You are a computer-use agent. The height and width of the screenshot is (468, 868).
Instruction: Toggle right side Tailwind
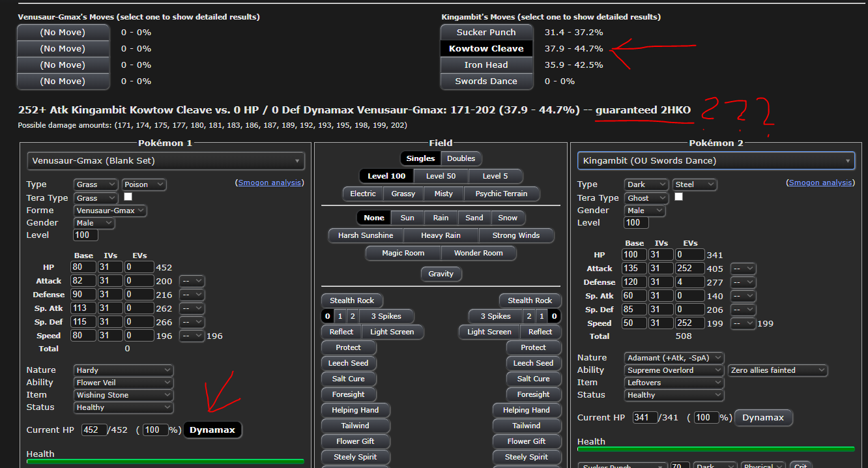tap(527, 426)
